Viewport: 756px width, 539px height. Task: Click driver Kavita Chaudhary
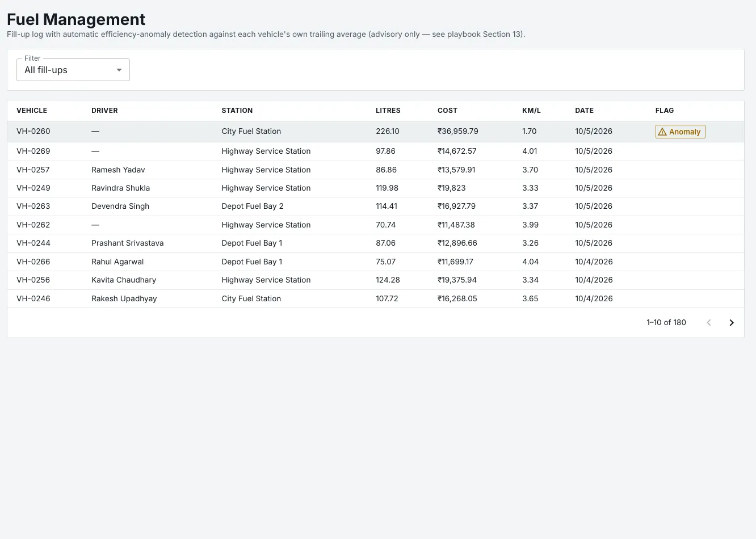point(124,280)
